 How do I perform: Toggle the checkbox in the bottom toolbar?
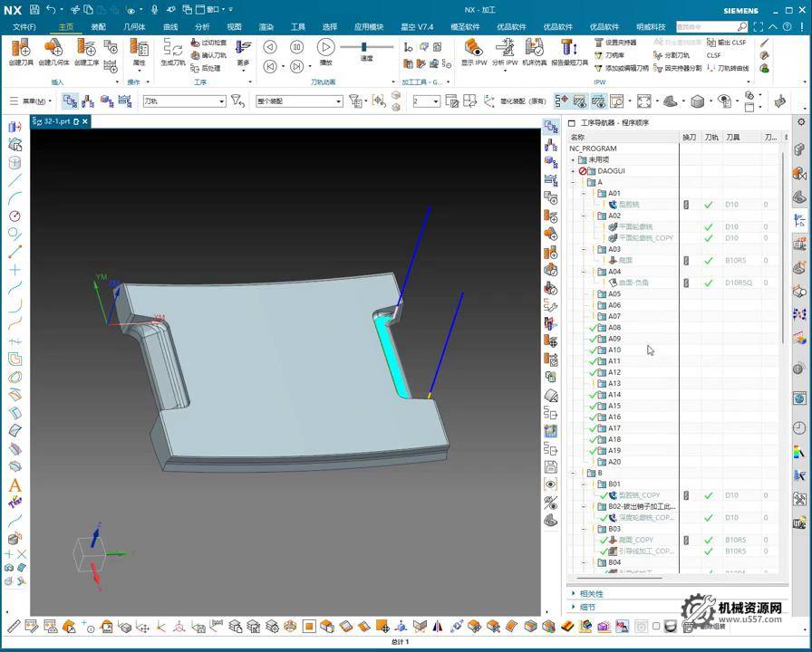[656, 626]
